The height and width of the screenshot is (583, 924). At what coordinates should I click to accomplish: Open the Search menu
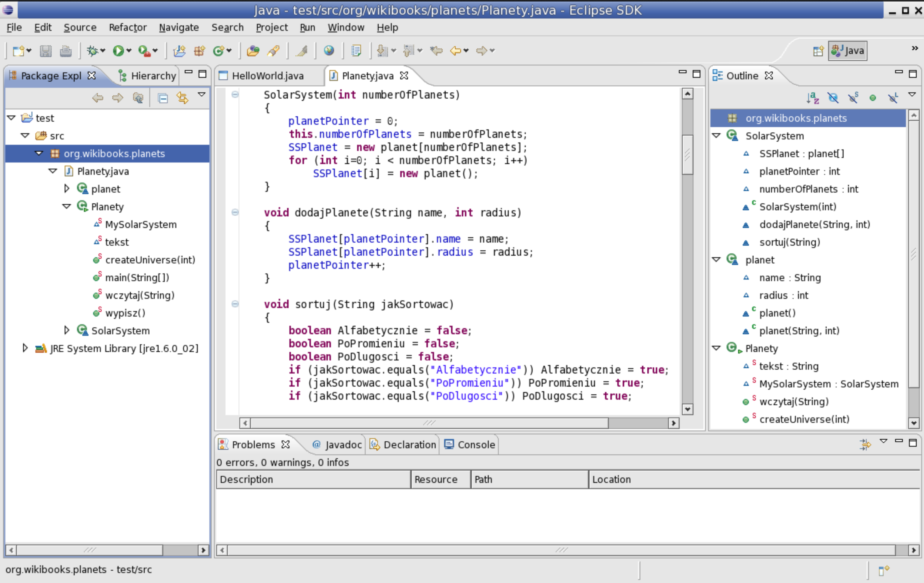click(227, 27)
